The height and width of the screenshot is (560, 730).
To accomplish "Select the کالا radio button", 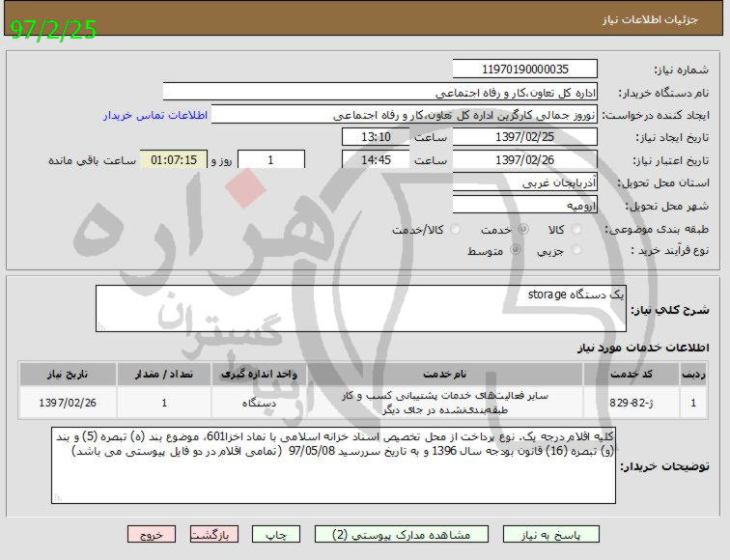I will pos(576,229).
